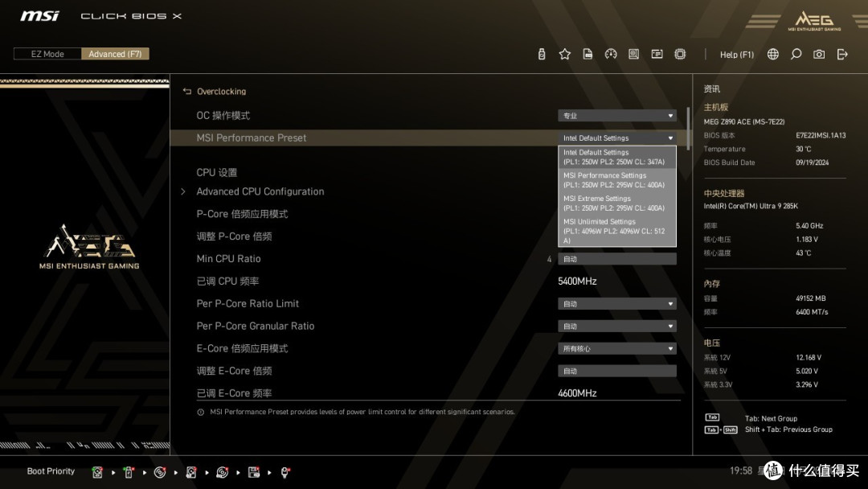Click the info card icon in top toolbar
The image size is (868, 489).
[x=657, y=54]
